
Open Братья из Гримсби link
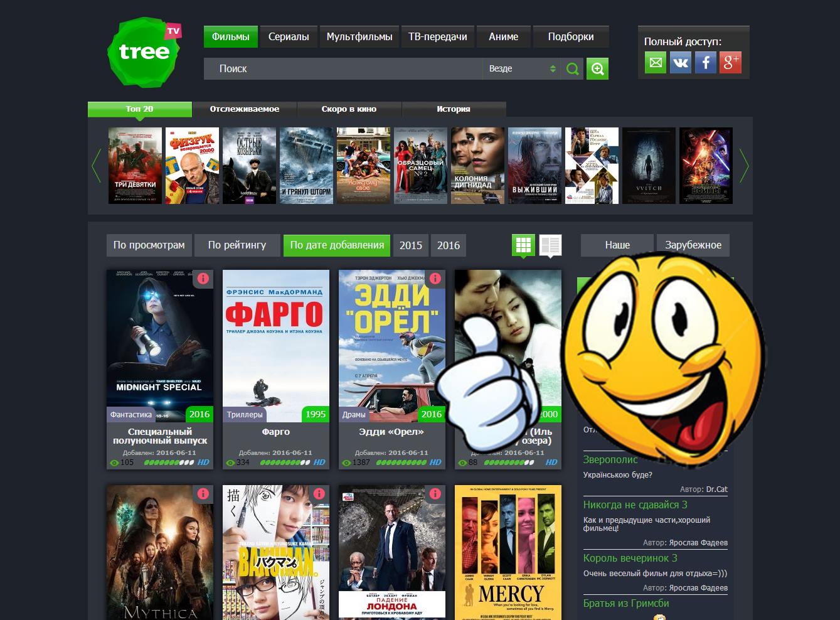(626, 603)
